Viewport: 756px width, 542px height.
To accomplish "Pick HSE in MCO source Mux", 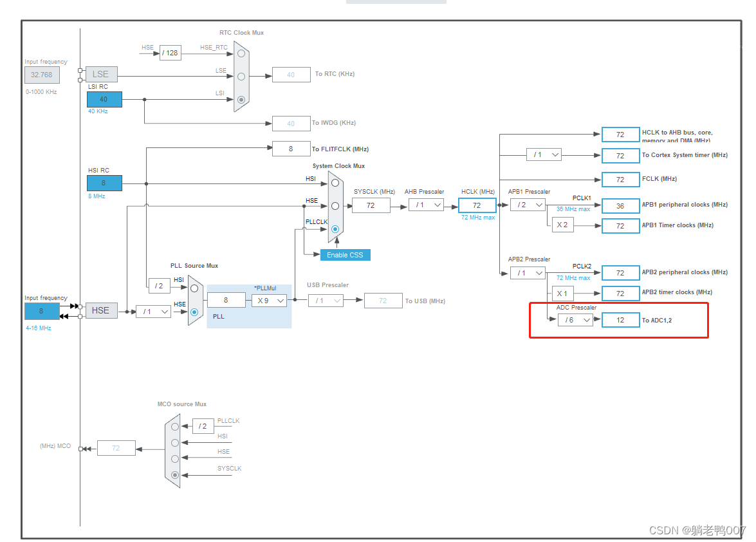I will [x=175, y=458].
